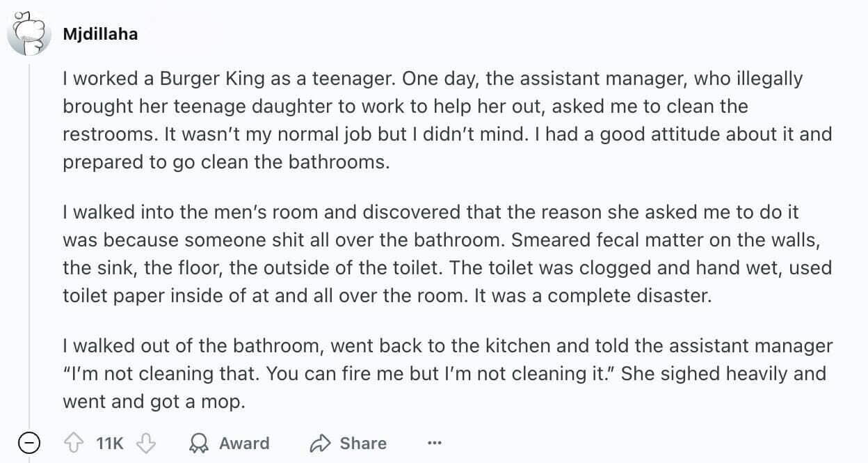The width and height of the screenshot is (868, 463).
Task: Open the three-dot more options menu
Action: click(x=435, y=443)
